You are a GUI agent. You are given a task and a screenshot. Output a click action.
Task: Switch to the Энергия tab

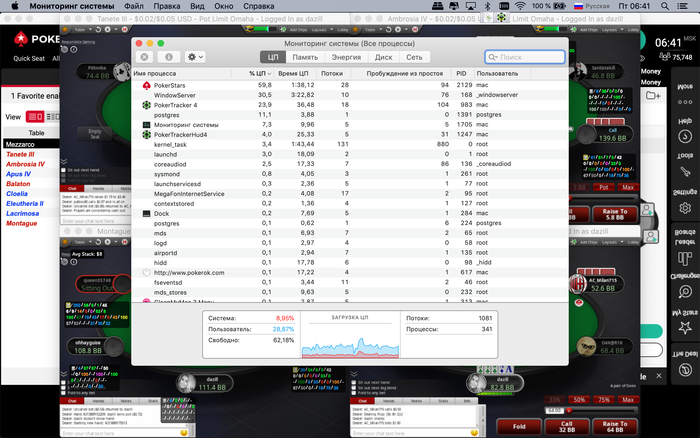coord(346,57)
